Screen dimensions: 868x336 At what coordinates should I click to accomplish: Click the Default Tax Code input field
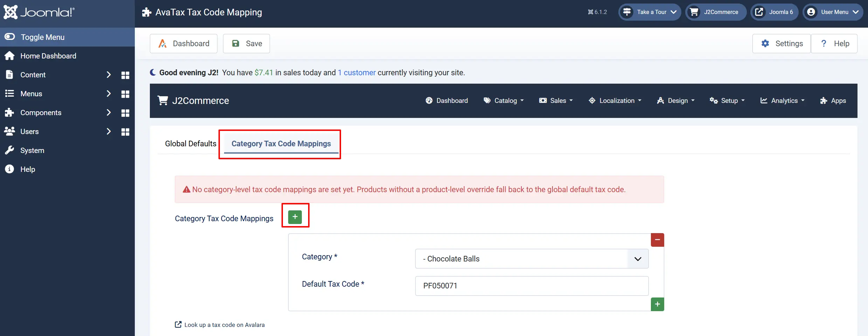tap(532, 286)
